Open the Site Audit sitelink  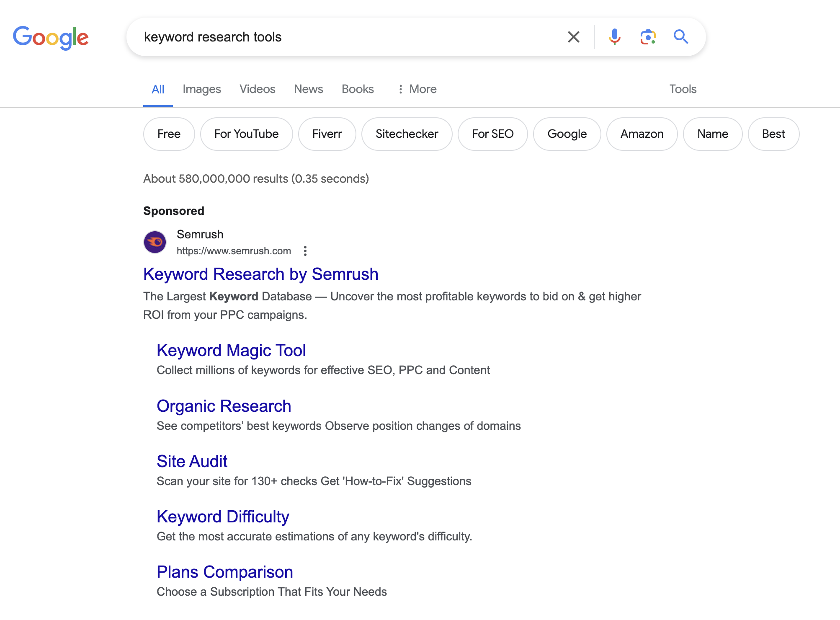coord(192,462)
